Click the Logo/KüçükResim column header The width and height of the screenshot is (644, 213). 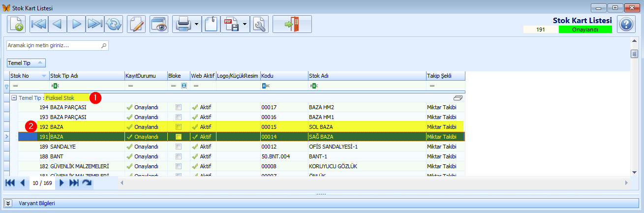click(x=238, y=76)
